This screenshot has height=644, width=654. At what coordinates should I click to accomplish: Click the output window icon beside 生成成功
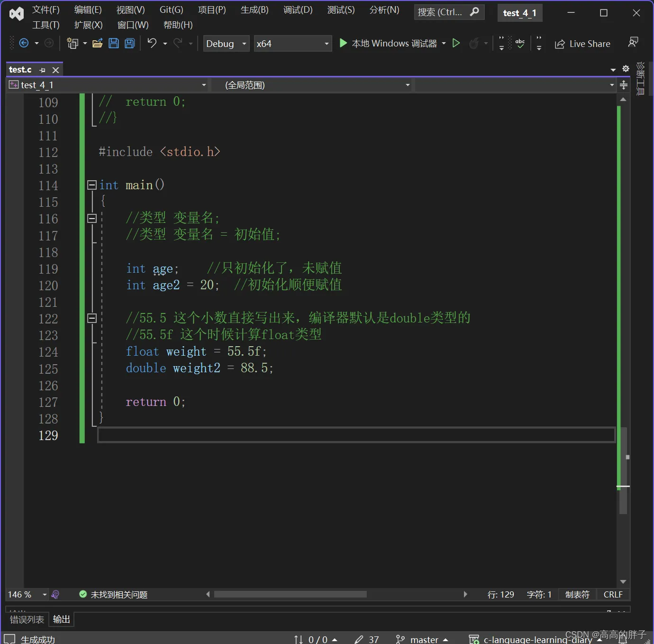[9, 639]
